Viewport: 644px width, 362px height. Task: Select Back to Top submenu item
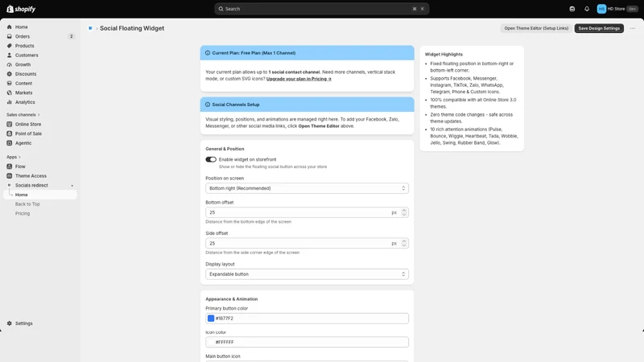pos(27,204)
